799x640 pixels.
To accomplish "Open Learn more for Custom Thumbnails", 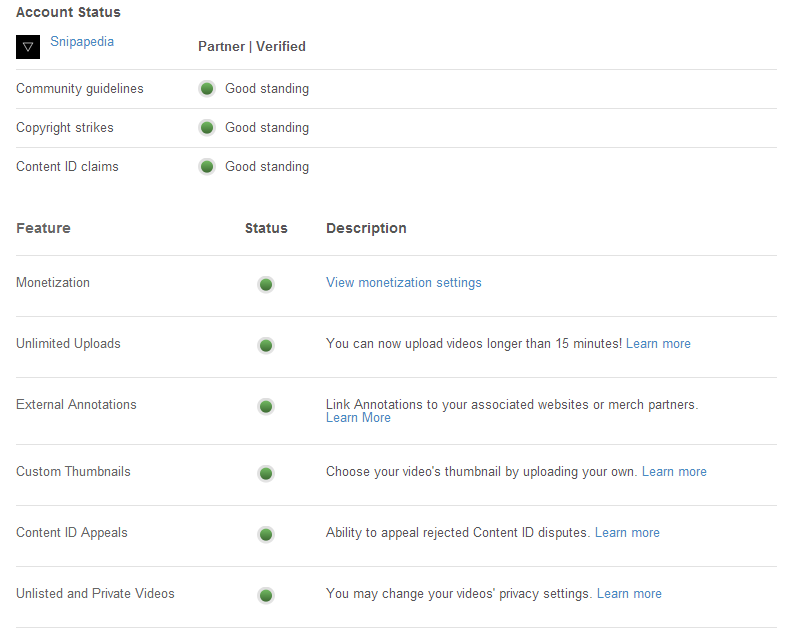I will coord(674,472).
